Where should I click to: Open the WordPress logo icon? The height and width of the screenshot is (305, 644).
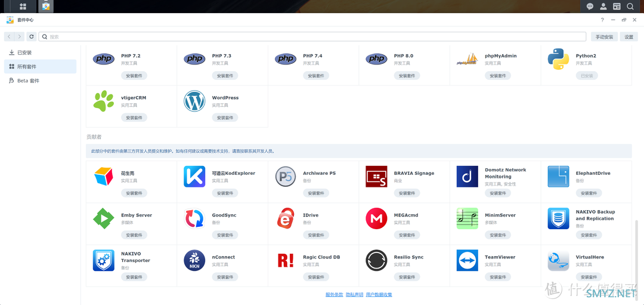coord(194,101)
